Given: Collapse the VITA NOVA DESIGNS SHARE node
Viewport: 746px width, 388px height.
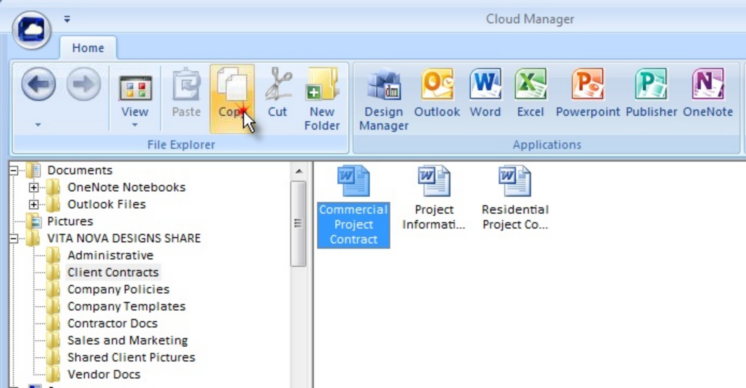Looking at the screenshot, I should pyautogui.click(x=14, y=238).
